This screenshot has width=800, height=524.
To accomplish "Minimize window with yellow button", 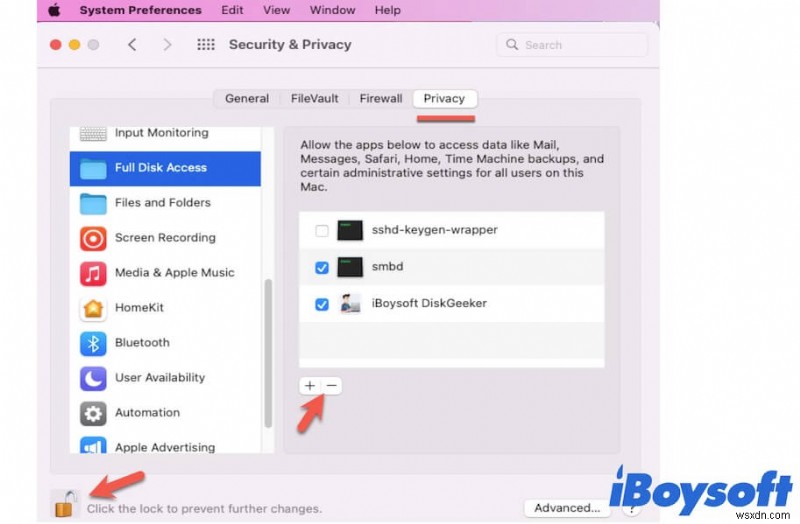I will coord(74,45).
